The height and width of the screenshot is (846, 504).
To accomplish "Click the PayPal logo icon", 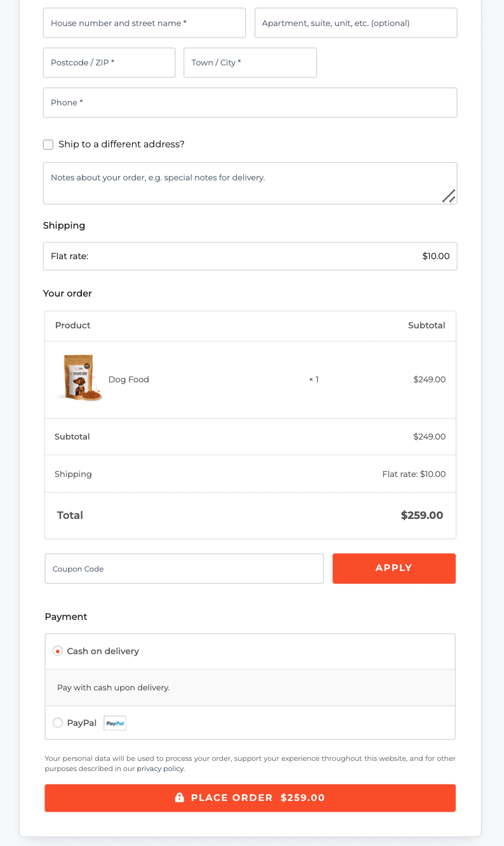I will tap(115, 723).
